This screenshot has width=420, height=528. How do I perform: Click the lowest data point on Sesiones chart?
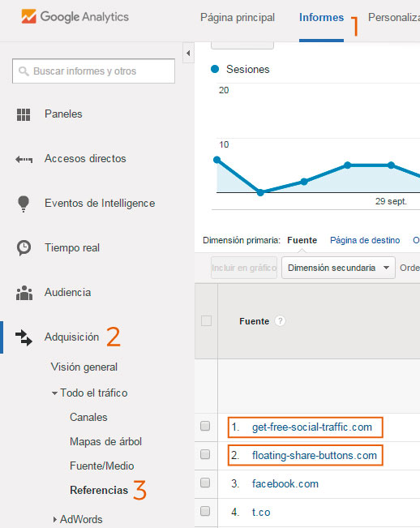(260, 192)
